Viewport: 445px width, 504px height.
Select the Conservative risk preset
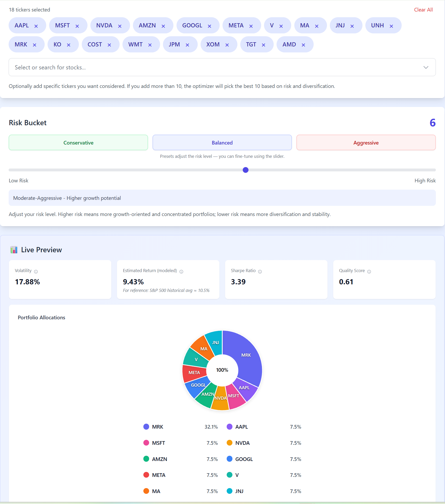[78, 142]
